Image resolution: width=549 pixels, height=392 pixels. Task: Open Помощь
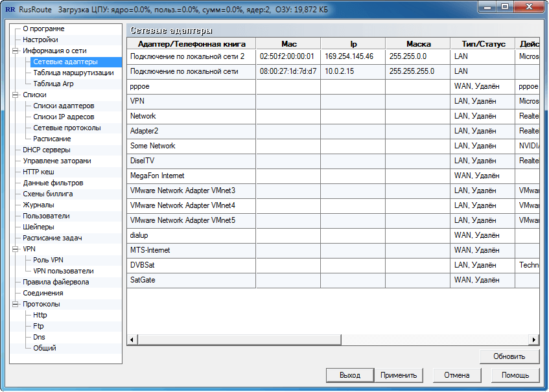coord(515,375)
